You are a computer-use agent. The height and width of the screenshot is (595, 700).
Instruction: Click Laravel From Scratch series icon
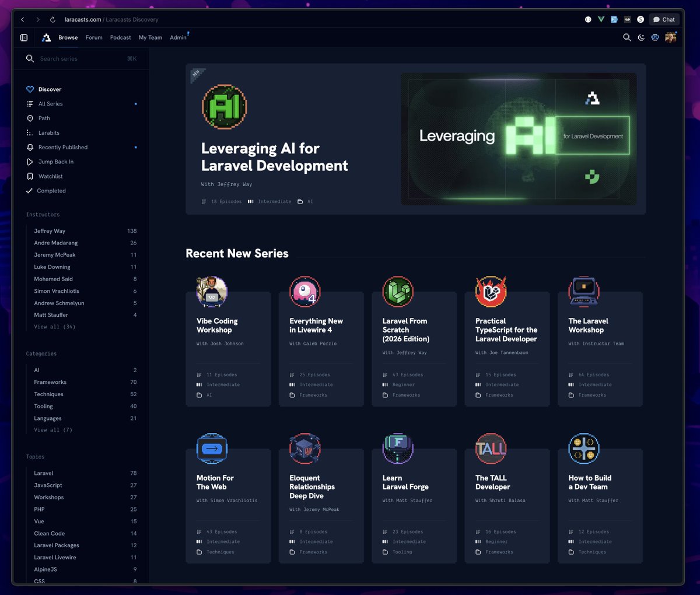click(x=398, y=292)
